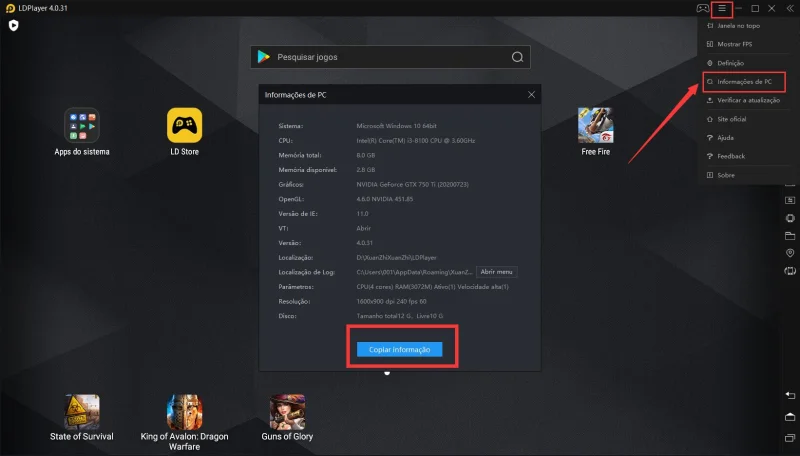Click the Microsoft Windows 10 64bit value
This screenshot has height=456, width=800.
[x=396, y=126]
